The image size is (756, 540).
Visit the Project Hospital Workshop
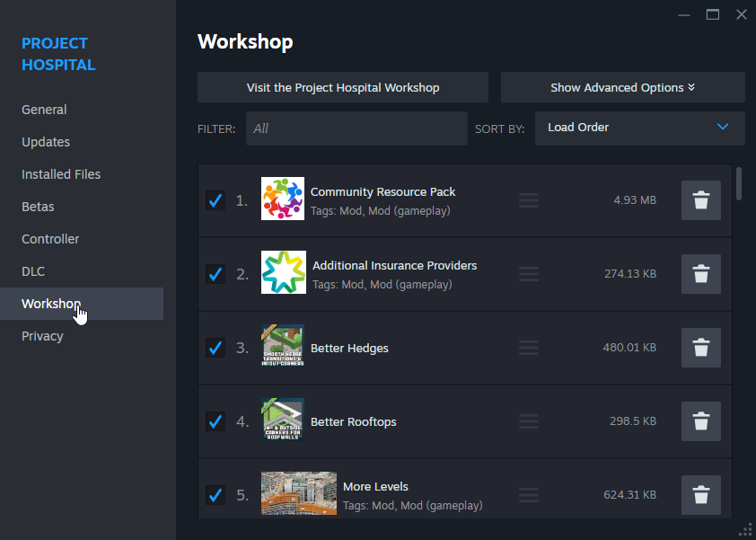pyautogui.click(x=343, y=87)
